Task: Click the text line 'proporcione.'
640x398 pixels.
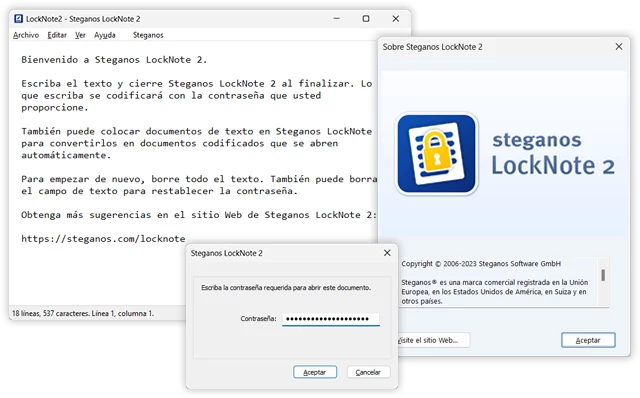Action: point(55,108)
